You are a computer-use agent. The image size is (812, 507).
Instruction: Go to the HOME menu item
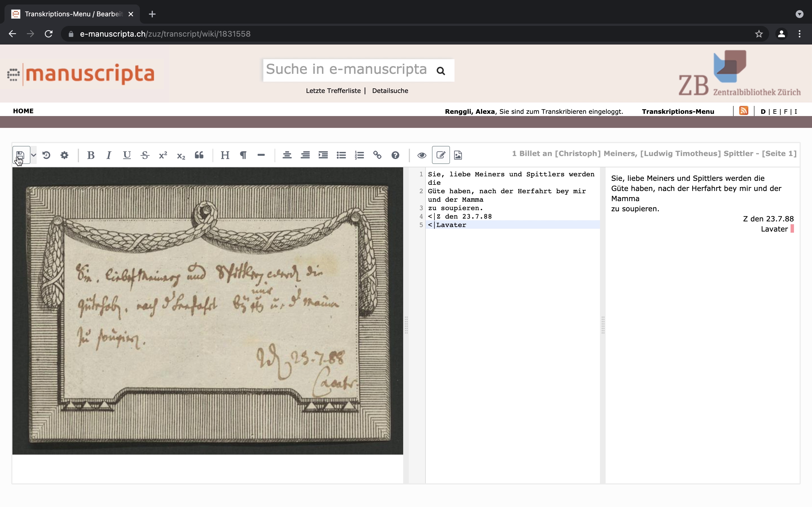23,111
